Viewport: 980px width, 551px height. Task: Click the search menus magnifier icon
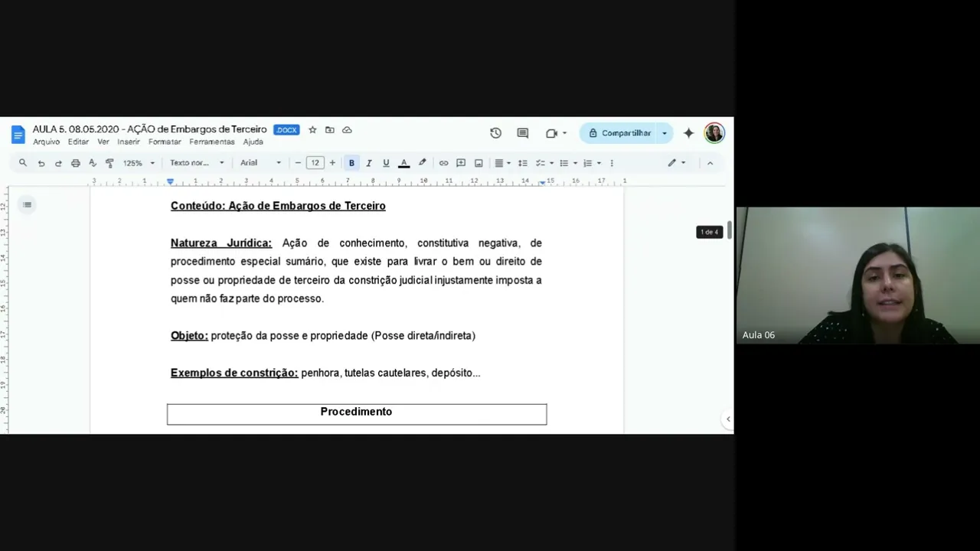tap(23, 163)
